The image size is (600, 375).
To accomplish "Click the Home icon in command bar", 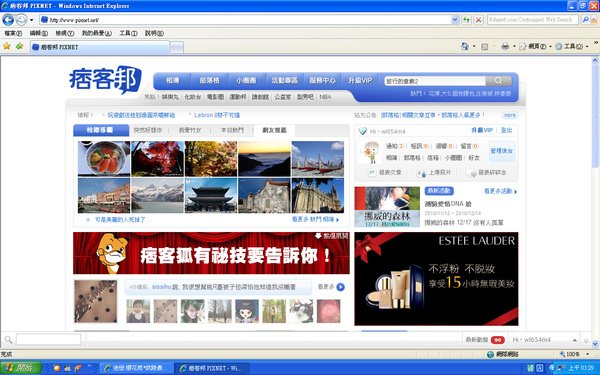I will click(x=465, y=46).
